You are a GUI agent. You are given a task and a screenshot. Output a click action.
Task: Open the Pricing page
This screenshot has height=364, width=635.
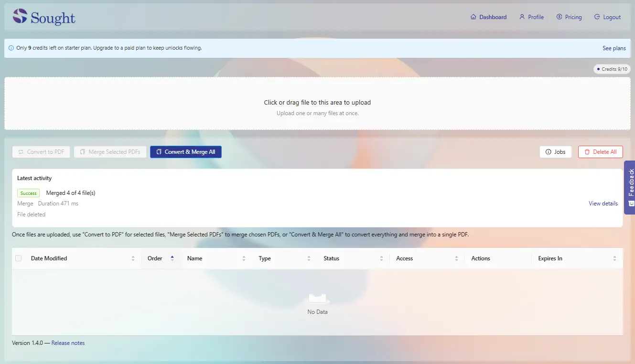pos(569,17)
